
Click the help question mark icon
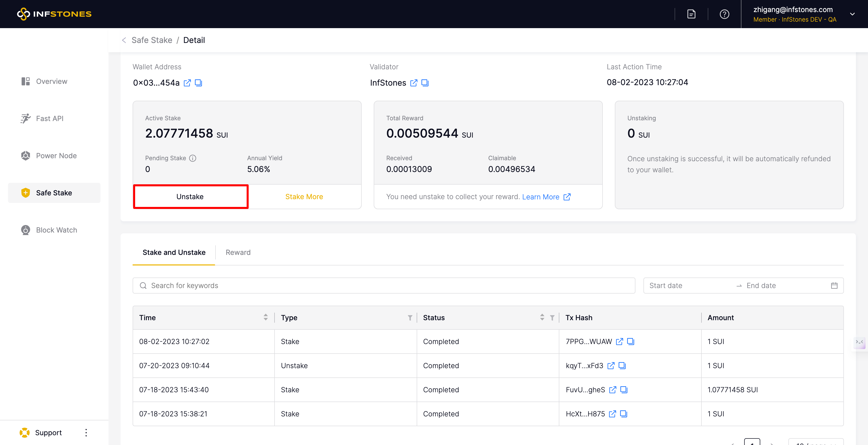click(x=724, y=14)
